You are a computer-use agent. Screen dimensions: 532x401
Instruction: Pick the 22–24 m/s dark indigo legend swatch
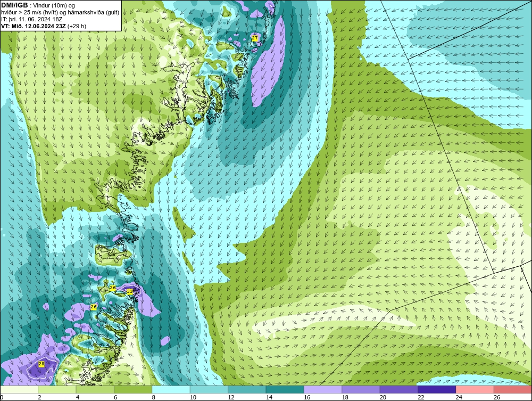click(437, 389)
